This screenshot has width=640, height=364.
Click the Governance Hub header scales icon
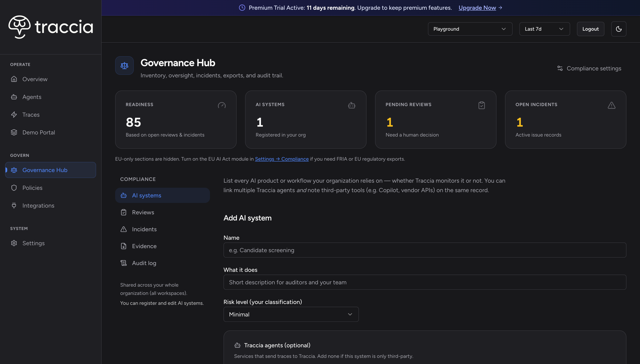pos(124,66)
